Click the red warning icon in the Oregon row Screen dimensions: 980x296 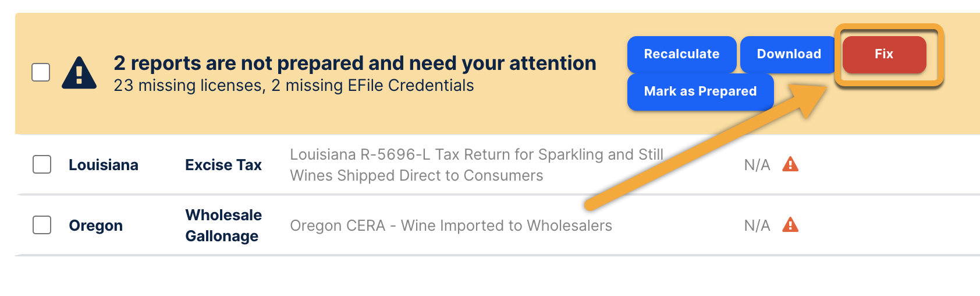[790, 225]
